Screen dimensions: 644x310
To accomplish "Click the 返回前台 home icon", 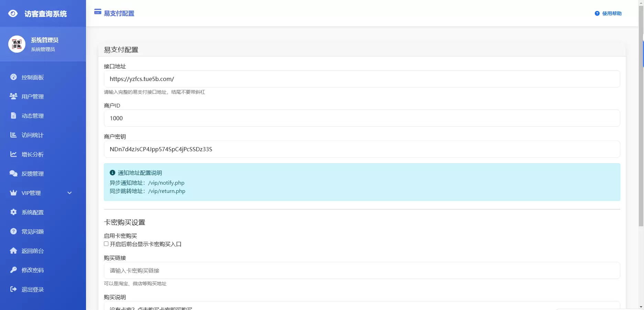I will [13, 251].
